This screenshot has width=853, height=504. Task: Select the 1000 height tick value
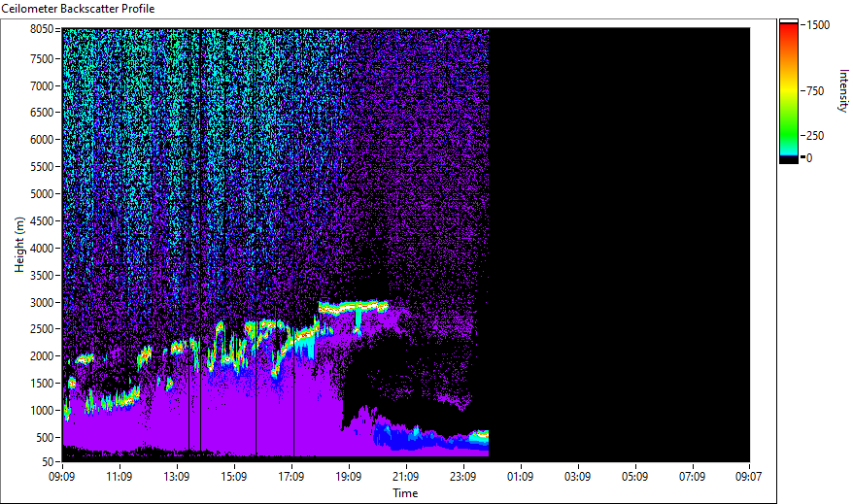(42, 411)
